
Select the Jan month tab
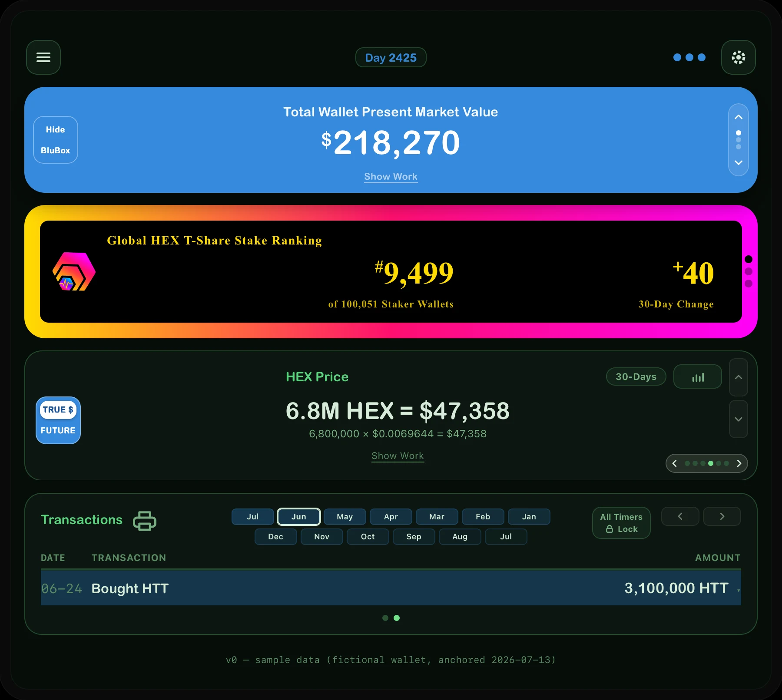(x=529, y=517)
